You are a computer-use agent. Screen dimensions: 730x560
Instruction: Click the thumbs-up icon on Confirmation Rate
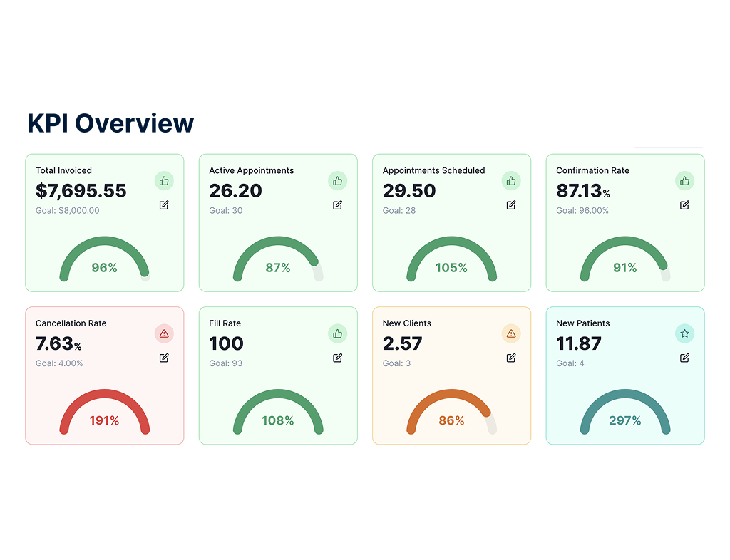[x=684, y=181]
